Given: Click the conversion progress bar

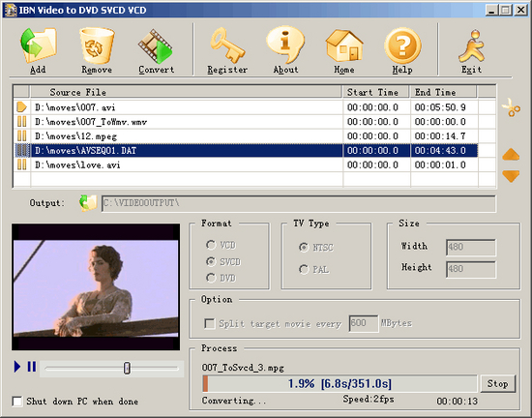Looking at the screenshot, I should [x=340, y=384].
